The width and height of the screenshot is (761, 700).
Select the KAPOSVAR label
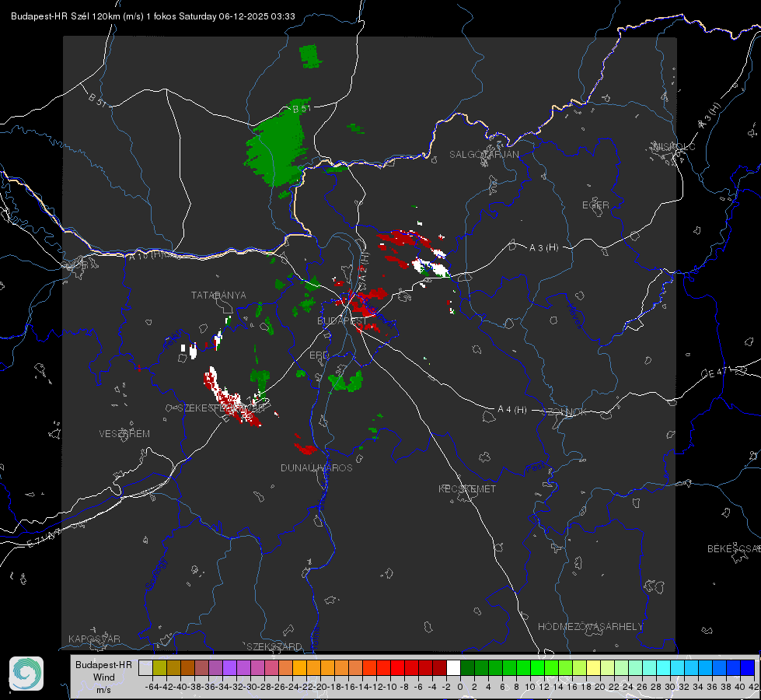pos(94,639)
